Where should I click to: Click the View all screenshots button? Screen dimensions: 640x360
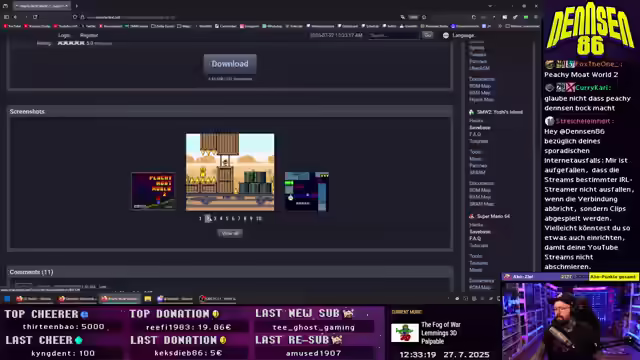230,233
